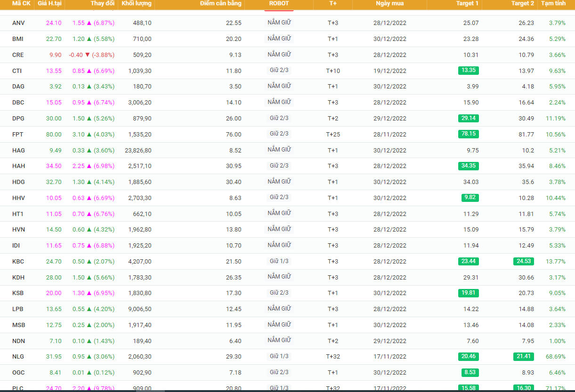Select stock code BMI
This screenshot has width=575, height=392.
point(18,39)
